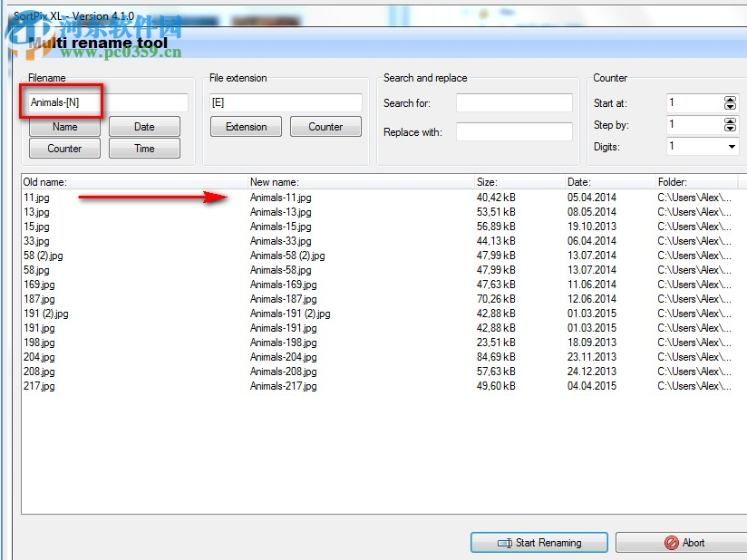Click the Filename pattern input field
The height and width of the screenshot is (560, 747).
(x=108, y=102)
